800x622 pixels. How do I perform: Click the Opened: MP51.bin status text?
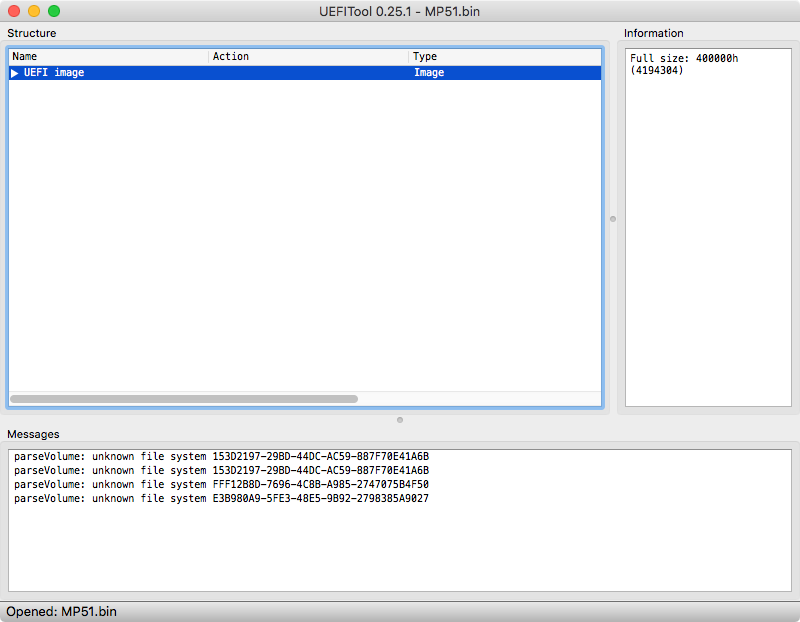coord(61,611)
